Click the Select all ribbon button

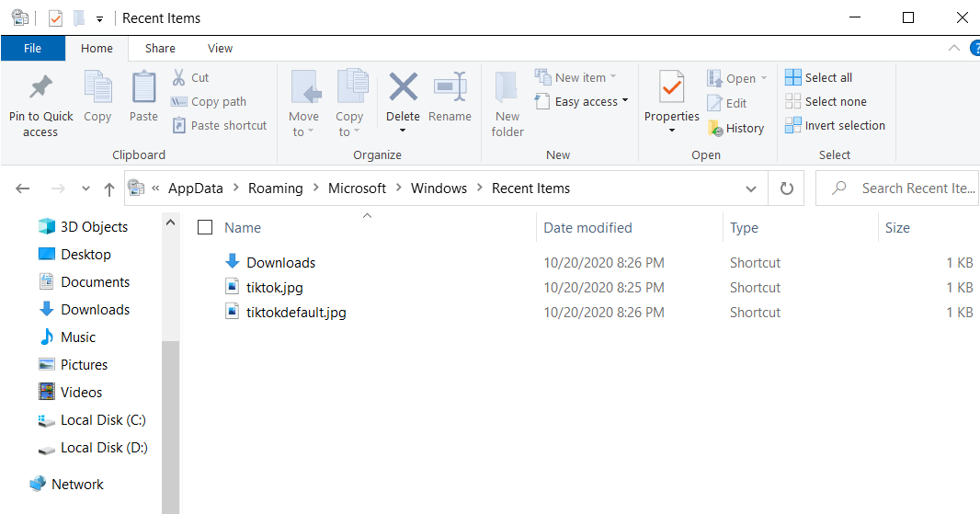click(818, 78)
